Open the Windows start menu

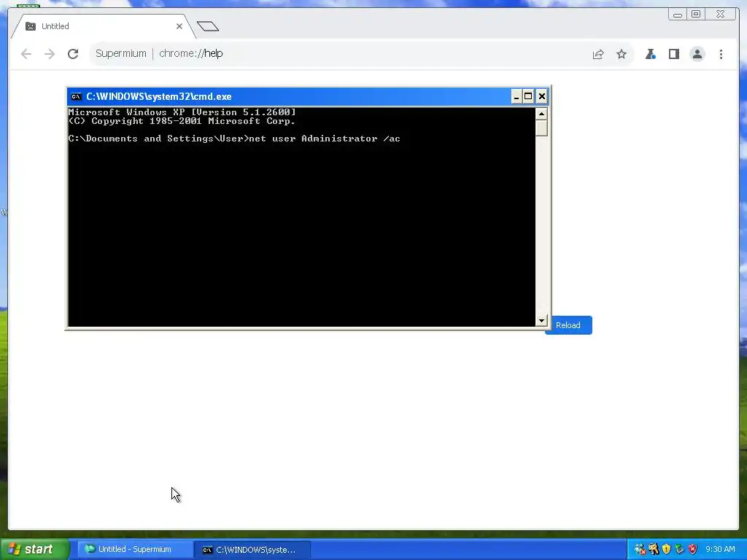click(x=35, y=549)
